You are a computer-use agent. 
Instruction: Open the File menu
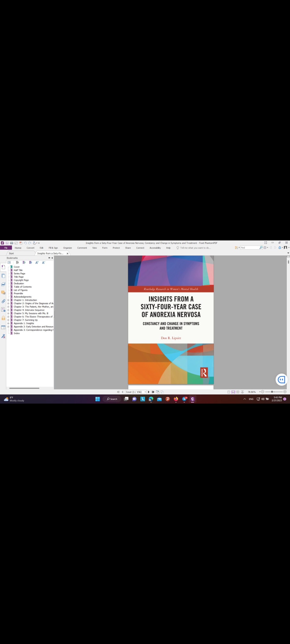tap(6, 248)
